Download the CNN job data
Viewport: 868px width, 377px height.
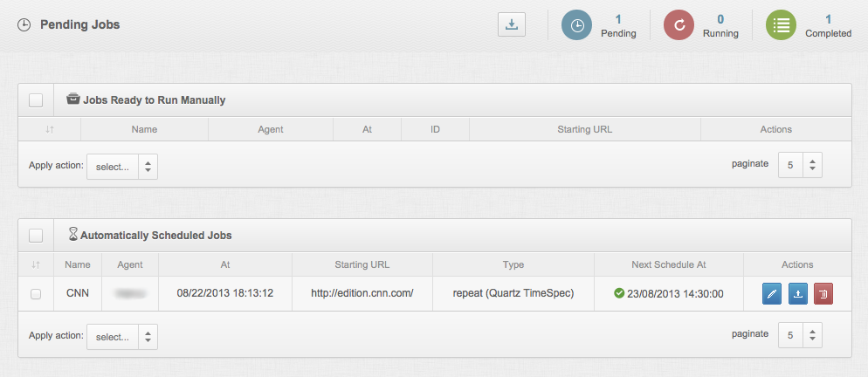pos(798,294)
